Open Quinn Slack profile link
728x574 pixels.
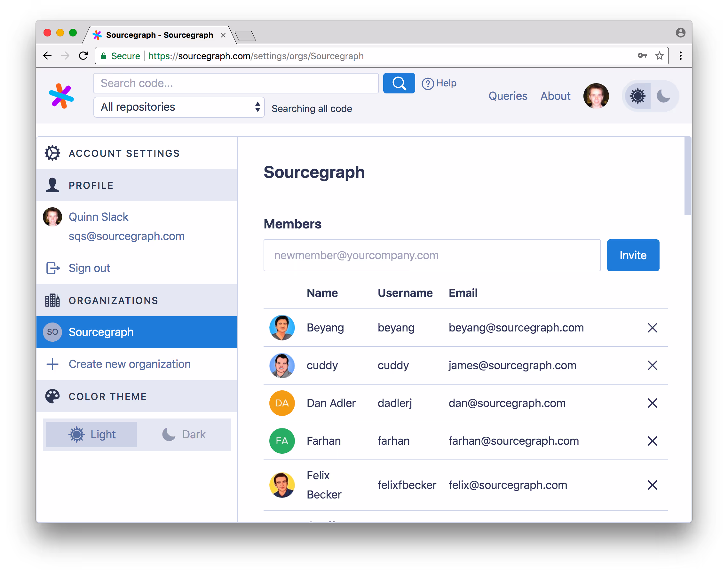[99, 217]
